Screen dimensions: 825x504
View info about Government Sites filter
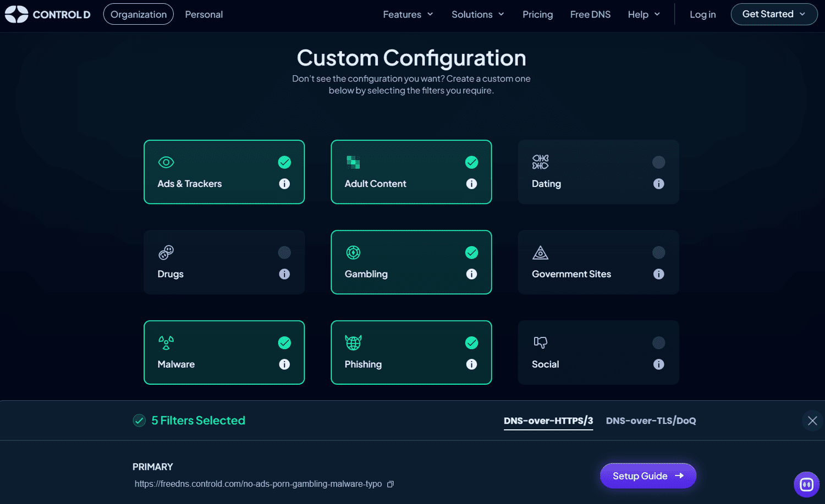[x=658, y=274]
